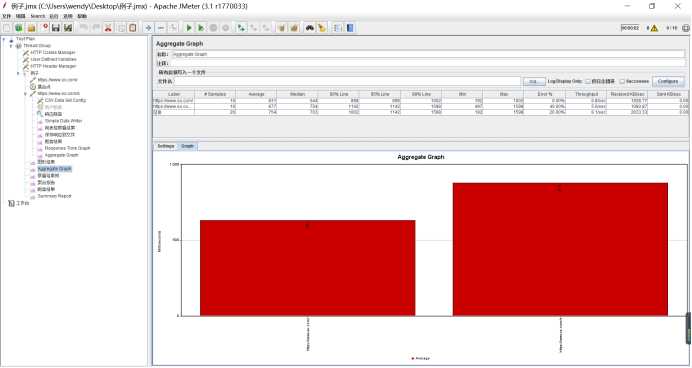The width and height of the screenshot is (692, 368).
Task: Clear all results with double broom icon
Action: coord(294,28)
